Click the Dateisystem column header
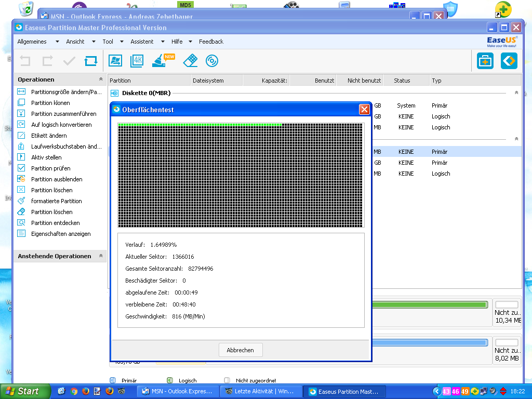Viewport: 532px width, 399px height. 217,81
